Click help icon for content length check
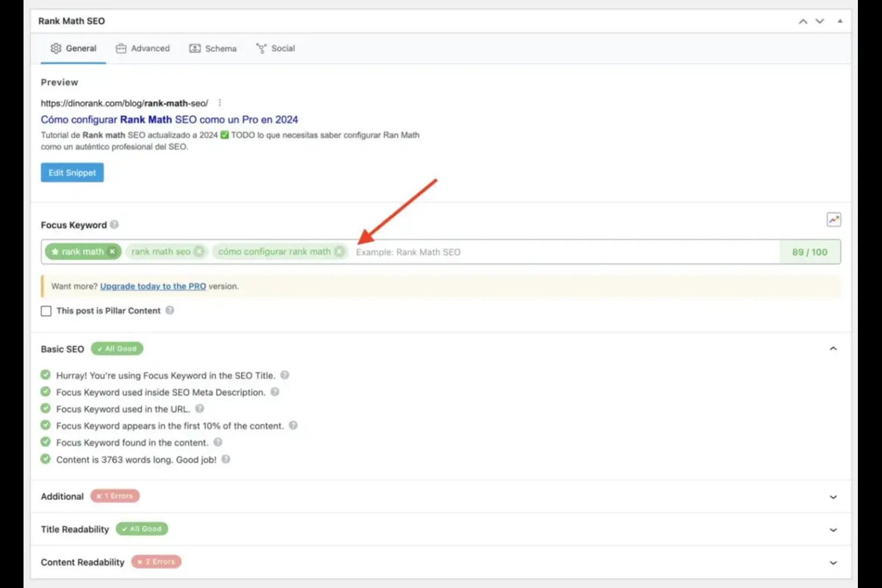The image size is (882, 588). pos(226,459)
